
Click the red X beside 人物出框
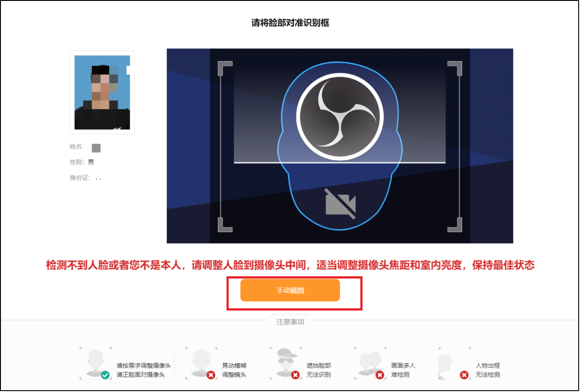[x=464, y=375]
